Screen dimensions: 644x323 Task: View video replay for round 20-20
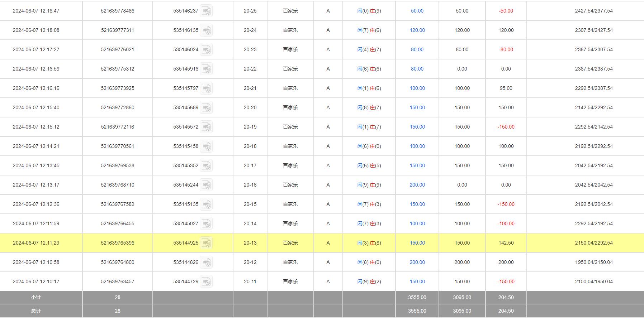coord(206,108)
